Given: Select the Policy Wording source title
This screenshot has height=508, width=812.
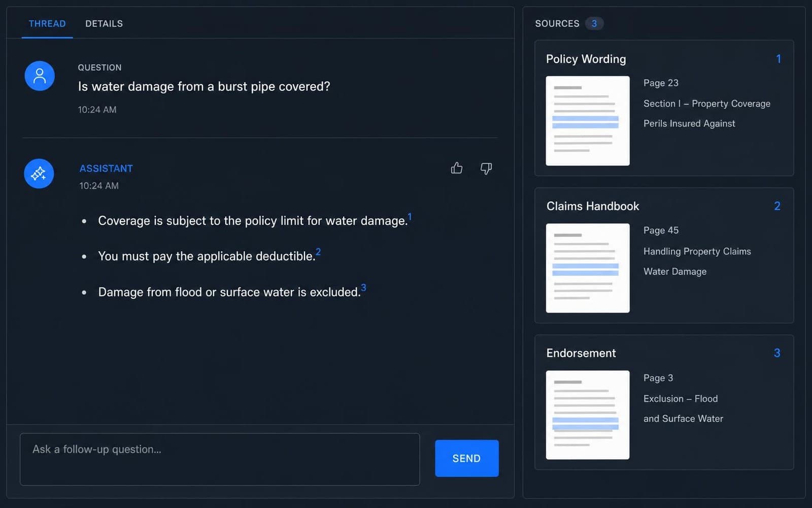Looking at the screenshot, I should point(586,59).
